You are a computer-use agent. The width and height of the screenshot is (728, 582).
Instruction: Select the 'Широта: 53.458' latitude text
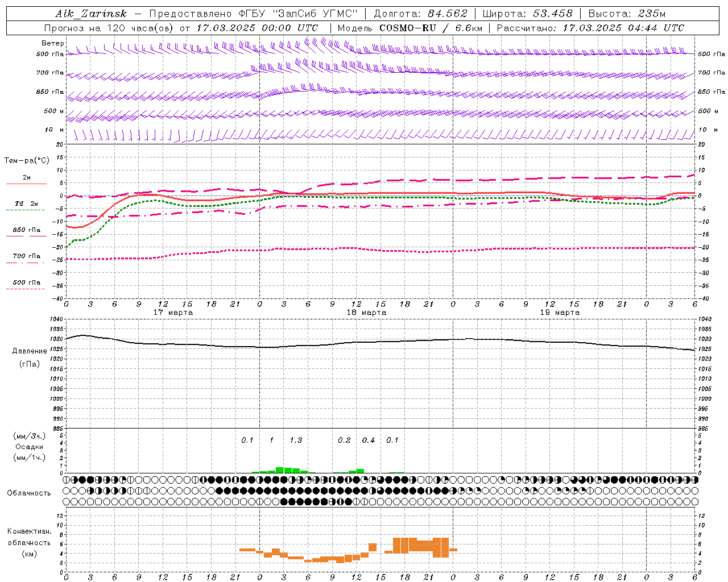527,14
